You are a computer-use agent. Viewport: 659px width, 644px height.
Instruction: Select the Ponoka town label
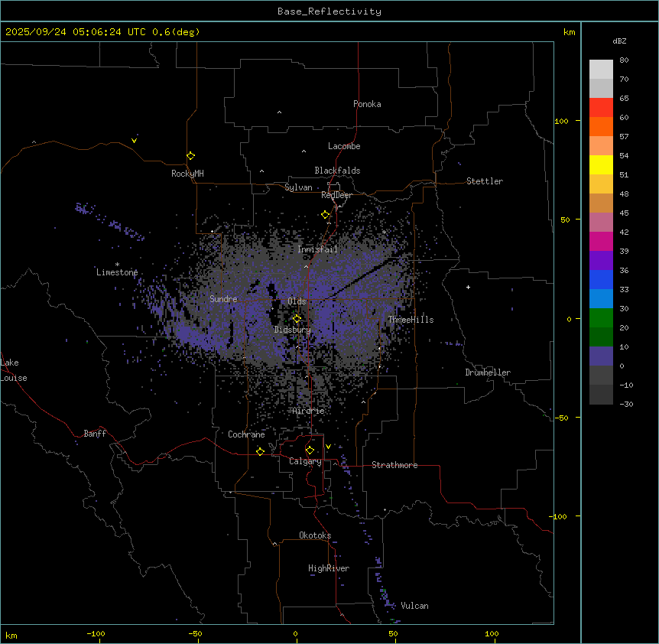[367, 104]
